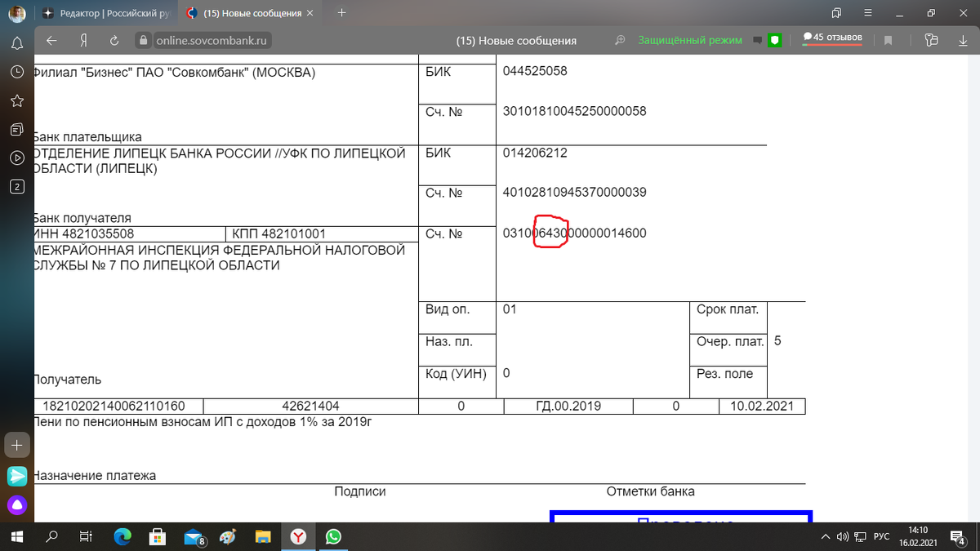
Task: Click the user profile avatar in the browser
Action: click(16, 13)
